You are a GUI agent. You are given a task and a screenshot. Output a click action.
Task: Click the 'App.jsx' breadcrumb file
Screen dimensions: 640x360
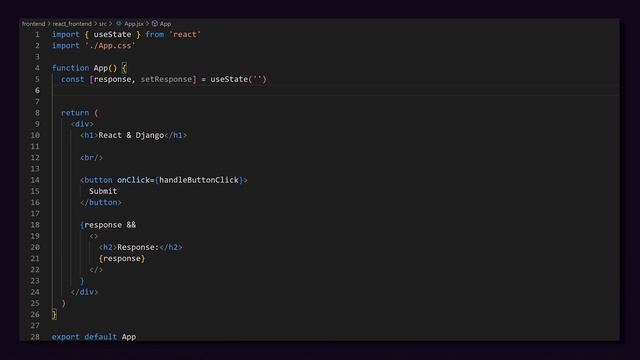click(x=134, y=24)
